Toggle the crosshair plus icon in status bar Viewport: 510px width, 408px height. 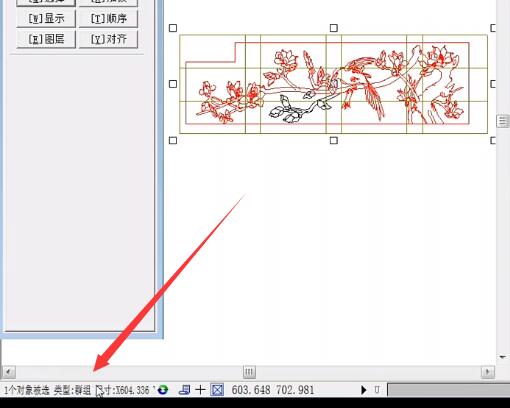(200, 390)
